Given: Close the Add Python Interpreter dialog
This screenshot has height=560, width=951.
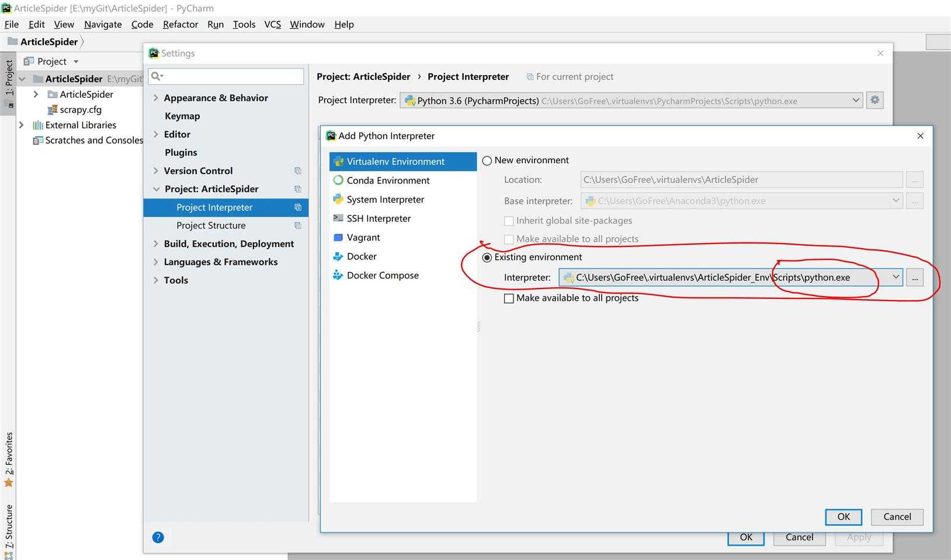Looking at the screenshot, I should (921, 135).
